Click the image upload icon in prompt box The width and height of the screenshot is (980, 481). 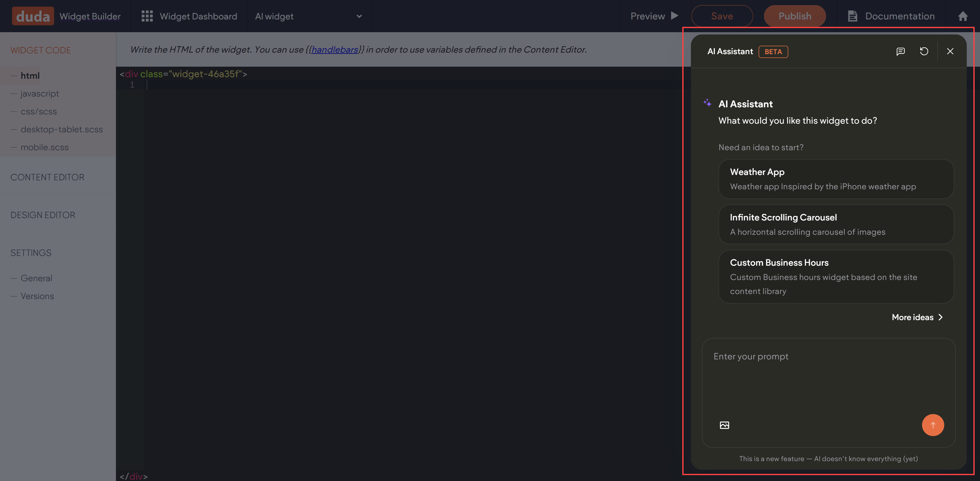pos(724,425)
